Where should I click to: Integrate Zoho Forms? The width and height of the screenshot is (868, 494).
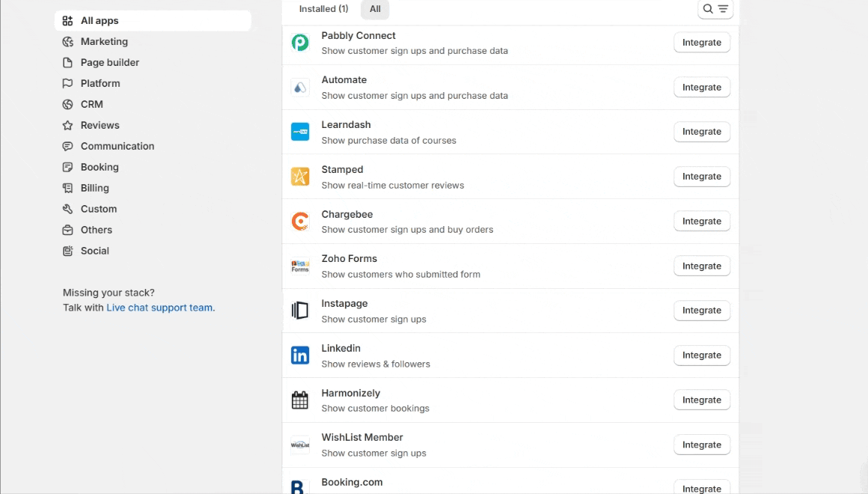[x=701, y=266]
